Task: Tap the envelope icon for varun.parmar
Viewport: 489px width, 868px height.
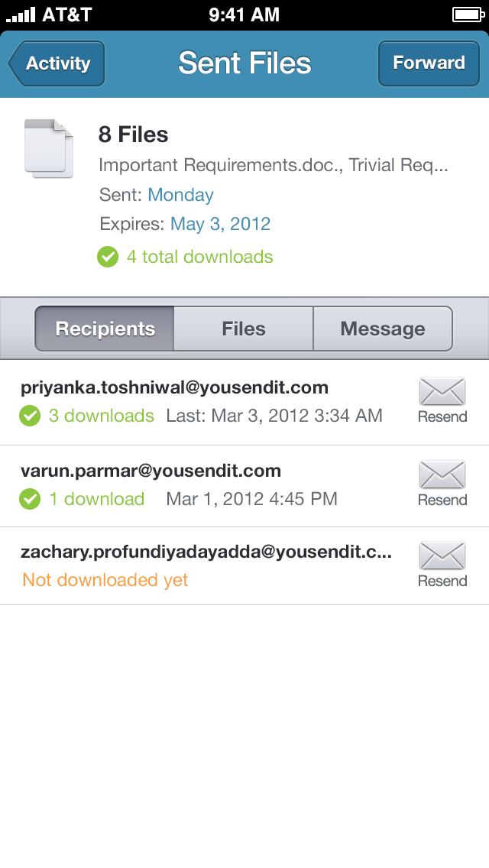Action: point(442,474)
